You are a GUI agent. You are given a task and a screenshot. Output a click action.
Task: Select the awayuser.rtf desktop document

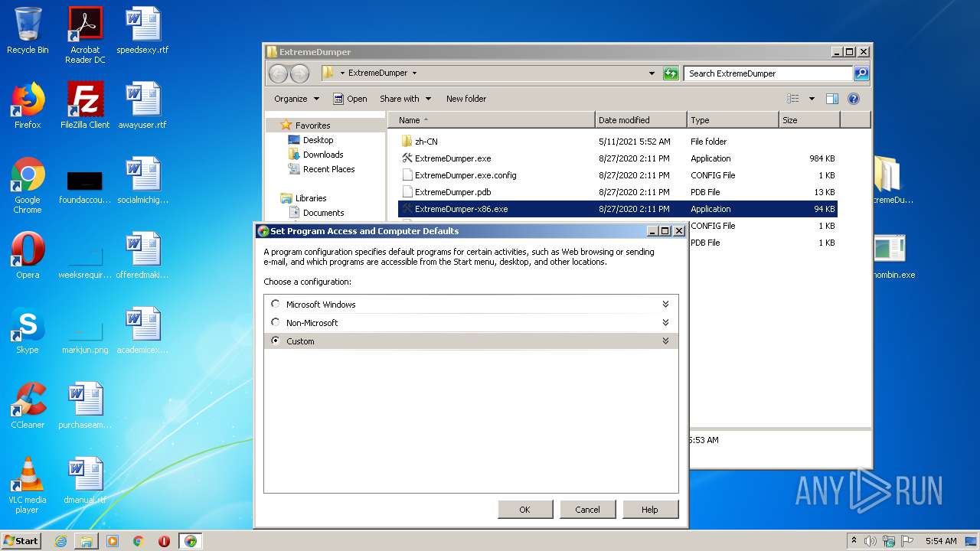coord(142,106)
